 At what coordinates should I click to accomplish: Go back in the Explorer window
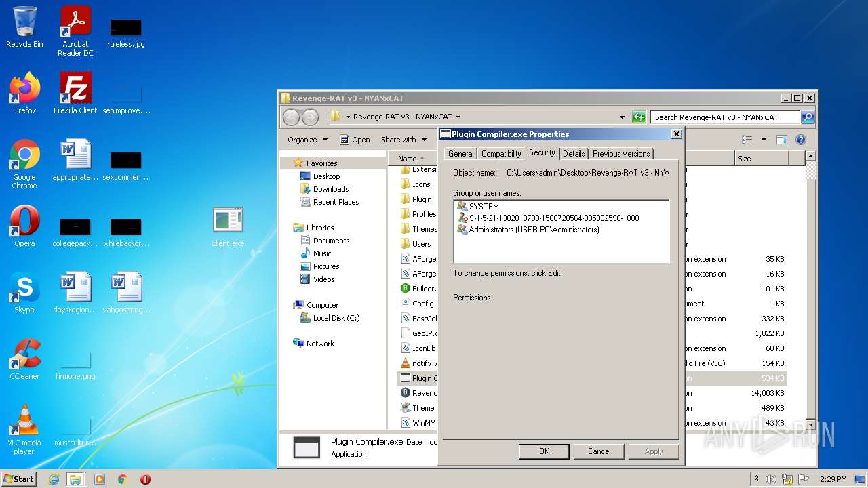click(x=291, y=117)
